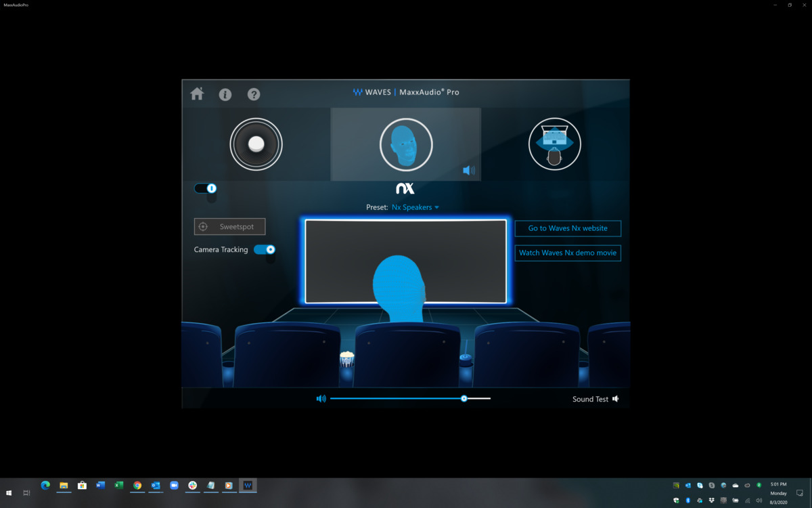Open the laptop voice capture tab

pos(554,144)
